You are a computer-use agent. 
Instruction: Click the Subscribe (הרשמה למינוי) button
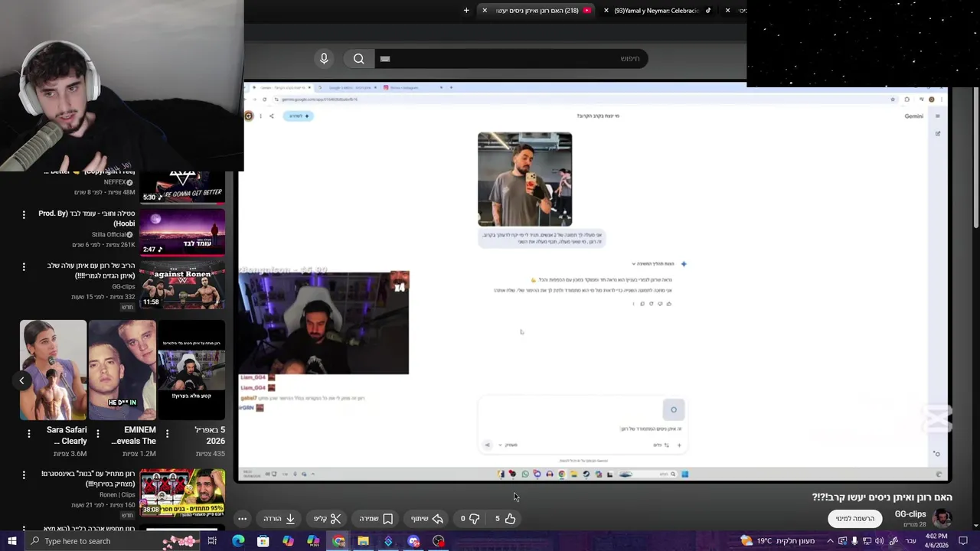click(x=854, y=518)
